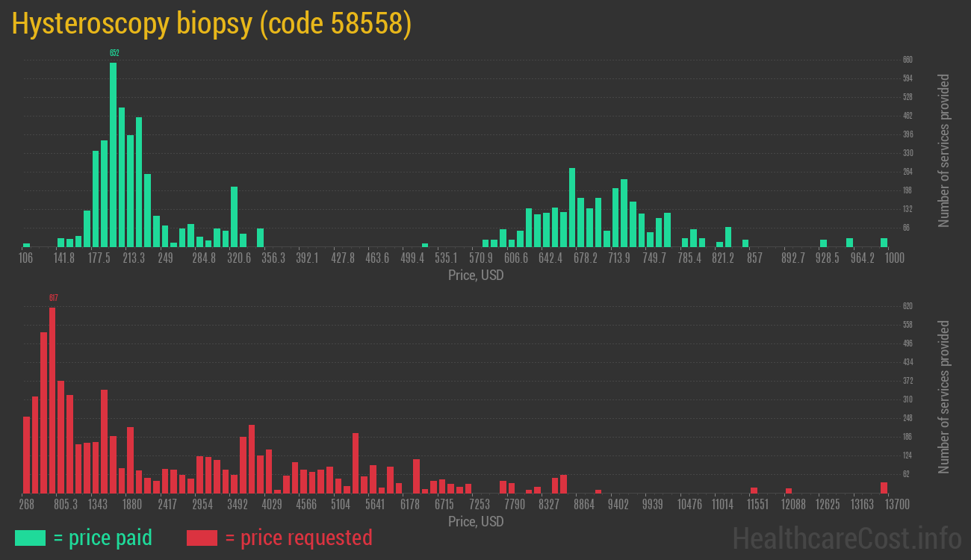This screenshot has height=560, width=971.
Task: Click the rightmost green bar above 1000
Action: point(884,242)
